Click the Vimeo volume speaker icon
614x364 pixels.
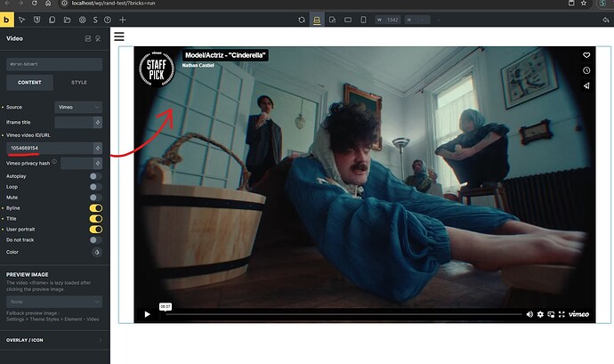tap(529, 314)
